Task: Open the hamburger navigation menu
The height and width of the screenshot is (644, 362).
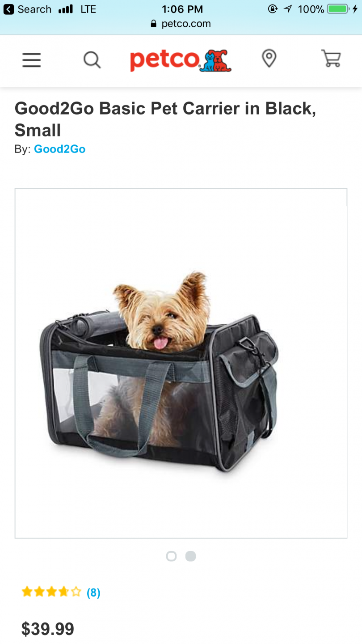Action: [x=32, y=59]
